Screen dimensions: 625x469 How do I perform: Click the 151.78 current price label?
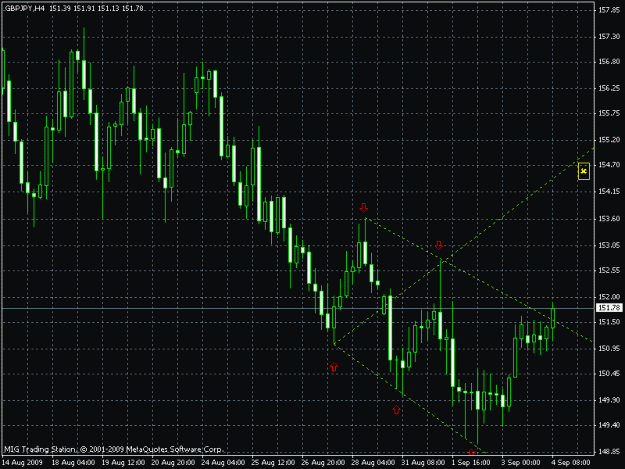pos(609,308)
